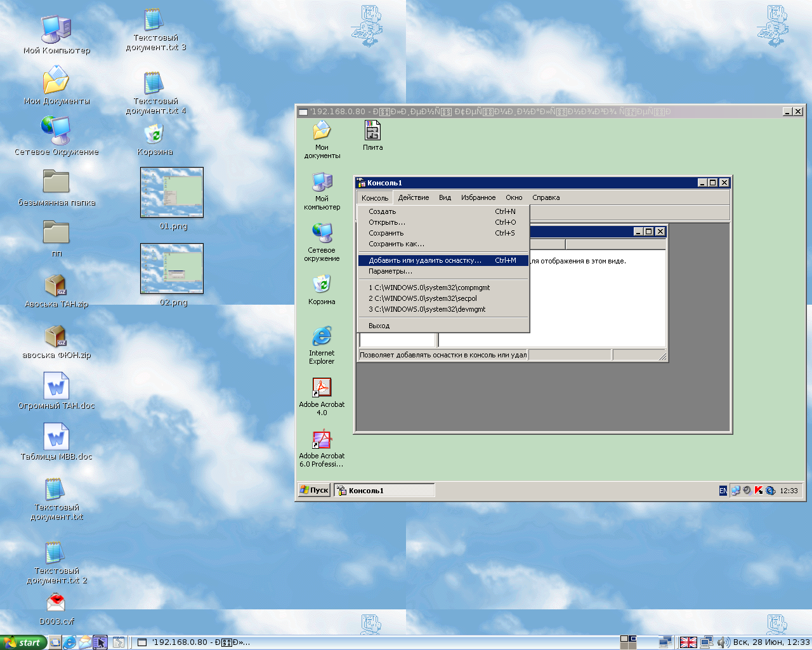Open recent file 1 compmgmt from menu

[429, 288]
